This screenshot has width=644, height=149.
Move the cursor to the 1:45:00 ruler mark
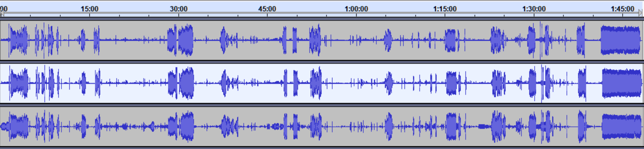623,8
